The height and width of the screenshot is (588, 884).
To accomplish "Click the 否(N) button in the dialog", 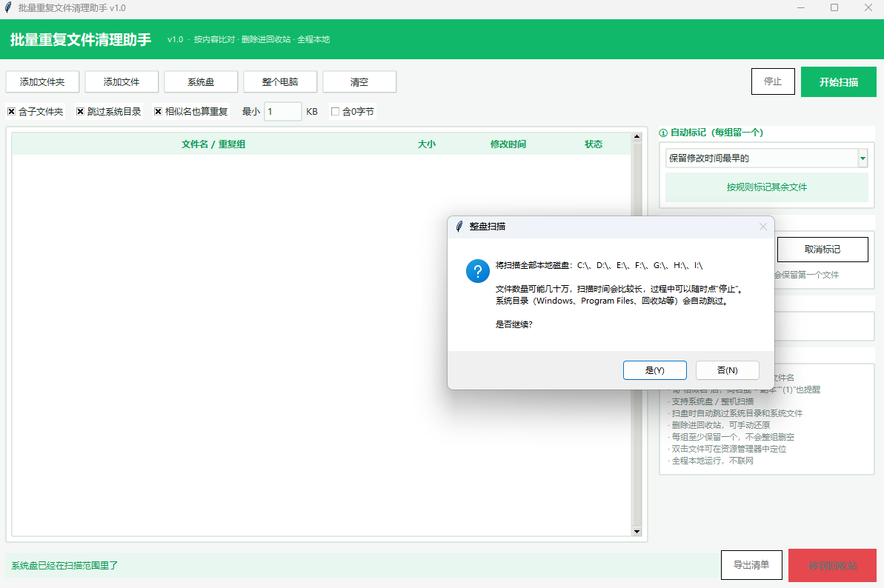I will point(727,370).
